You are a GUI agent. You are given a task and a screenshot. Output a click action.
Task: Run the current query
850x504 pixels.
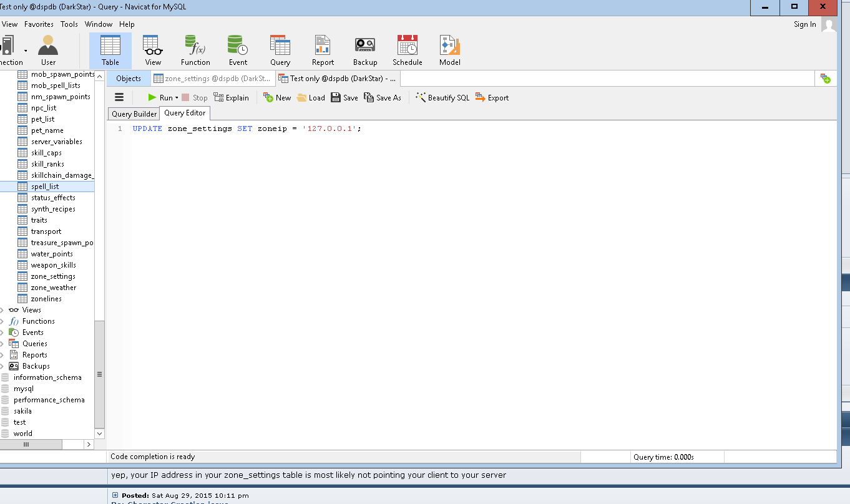coord(160,97)
